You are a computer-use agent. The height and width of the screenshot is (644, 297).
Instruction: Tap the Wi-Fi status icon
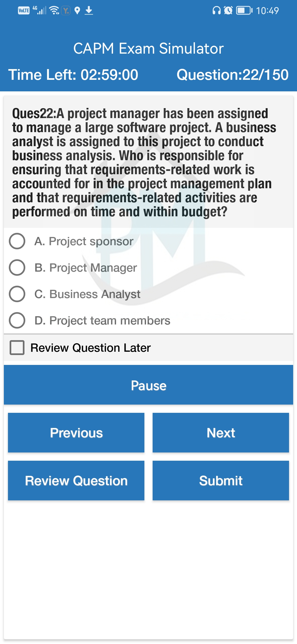pos(54,10)
